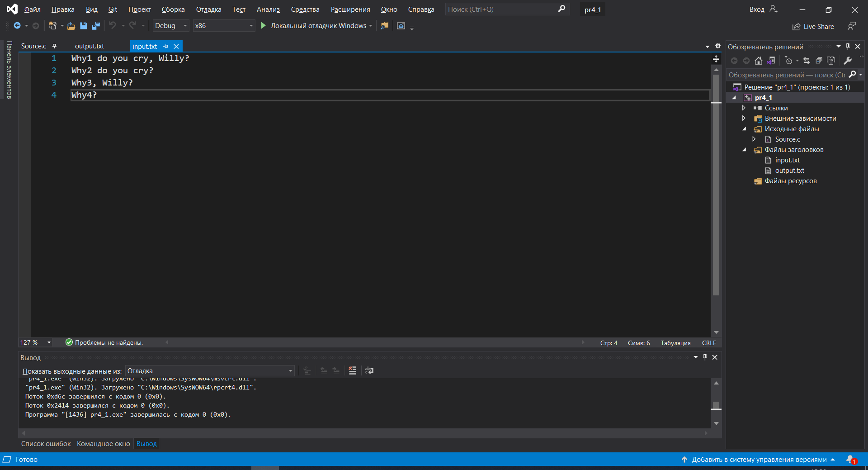Click the Properties wrench icon in Solution Explorer
The width and height of the screenshot is (868, 470).
(848, 61)
